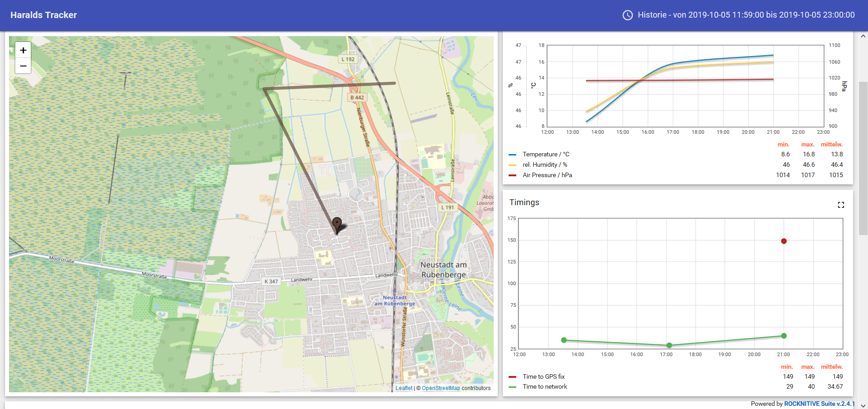Viewport: 868px width, 409px height.
Task: Click the L 192 road sign on map
Action: [348, 59]
